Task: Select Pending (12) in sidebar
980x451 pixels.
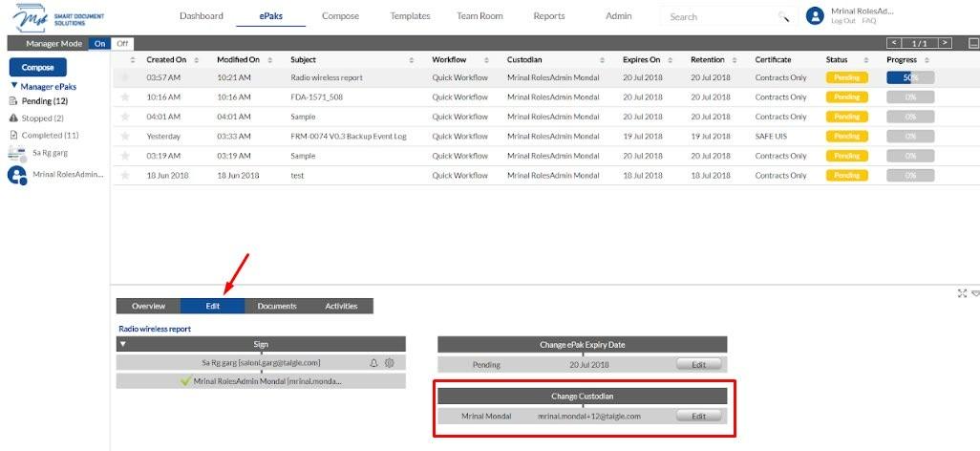Action: 44,100
